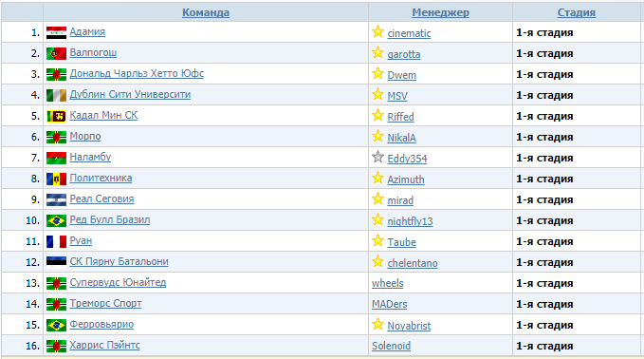Click the gray star next to Eddy354
The image size is (644, 359).
[x=377, y=157]
